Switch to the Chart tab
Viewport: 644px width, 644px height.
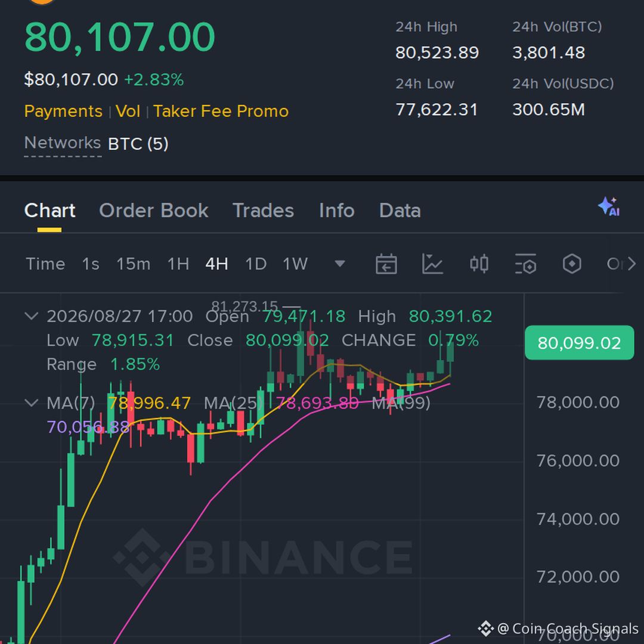tap(49, 210)
